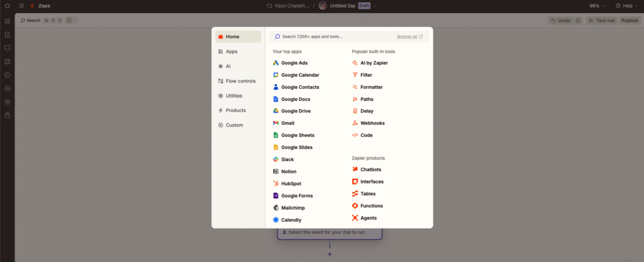Open Chatbots Zapier product
The width and height of the screenshot is (644, 262).
pos(367,169)
